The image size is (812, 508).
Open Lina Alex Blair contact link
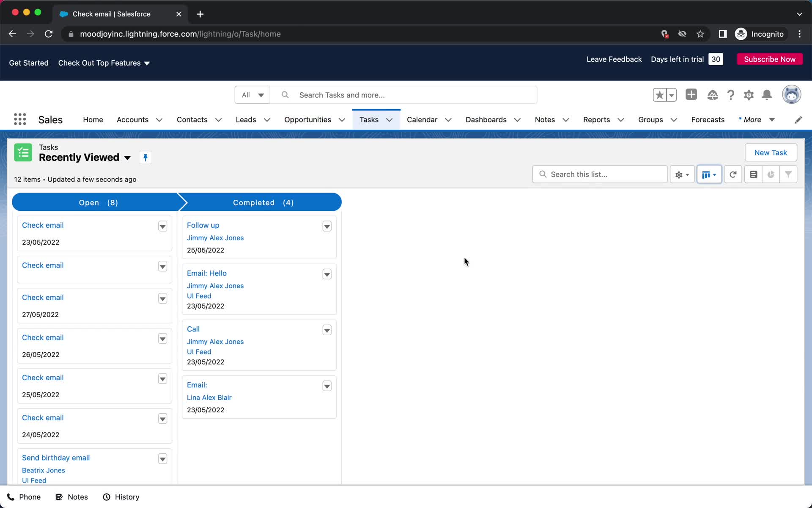(209, 398)
